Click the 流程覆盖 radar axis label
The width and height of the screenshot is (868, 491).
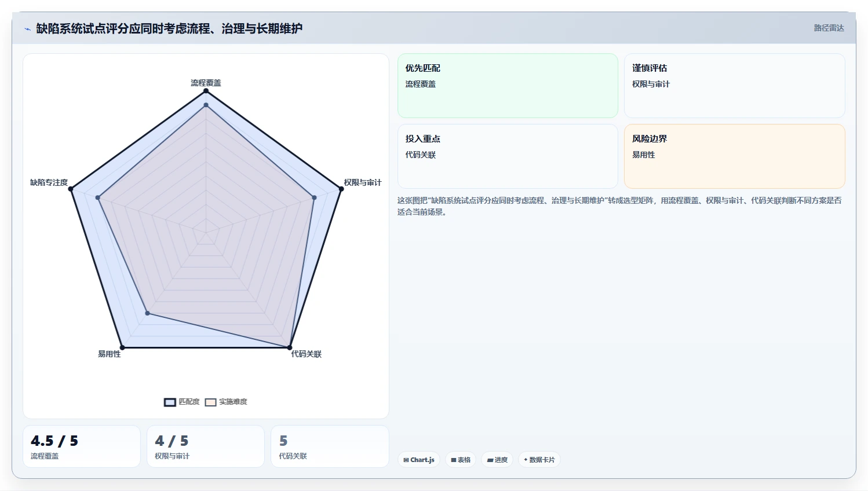(206, 83)
